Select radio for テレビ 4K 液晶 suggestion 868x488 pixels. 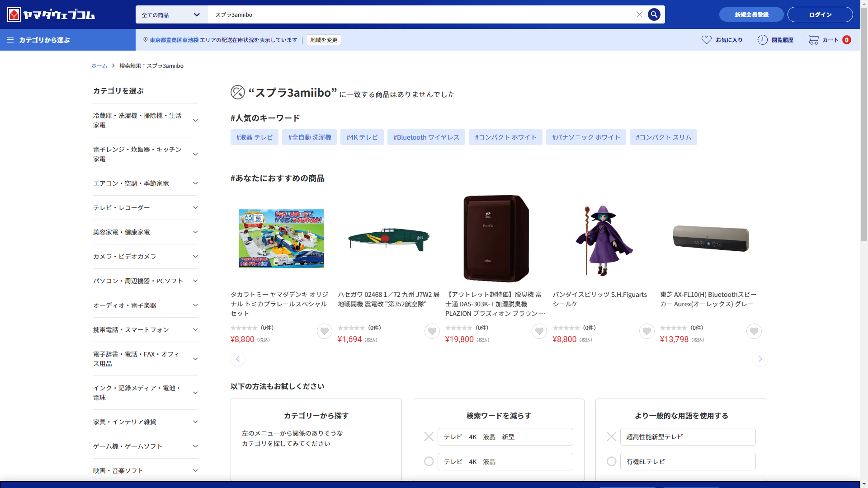coord(429,461)
